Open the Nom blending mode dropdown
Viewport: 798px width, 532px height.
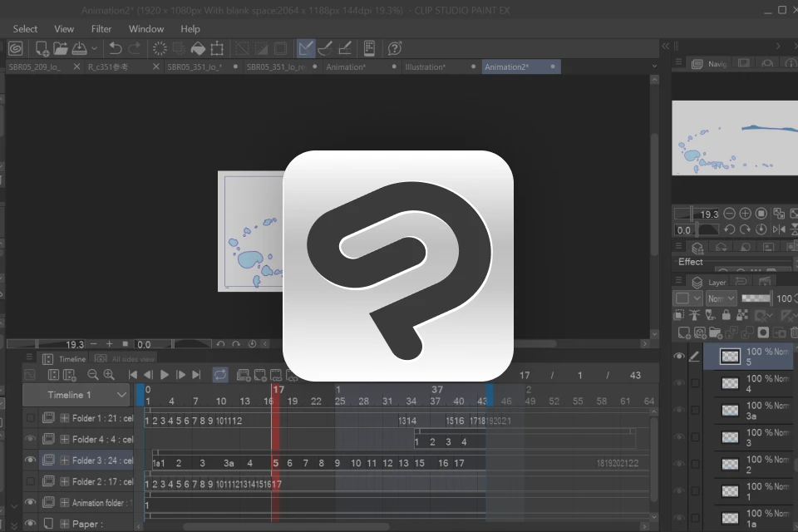coord(722,298)
